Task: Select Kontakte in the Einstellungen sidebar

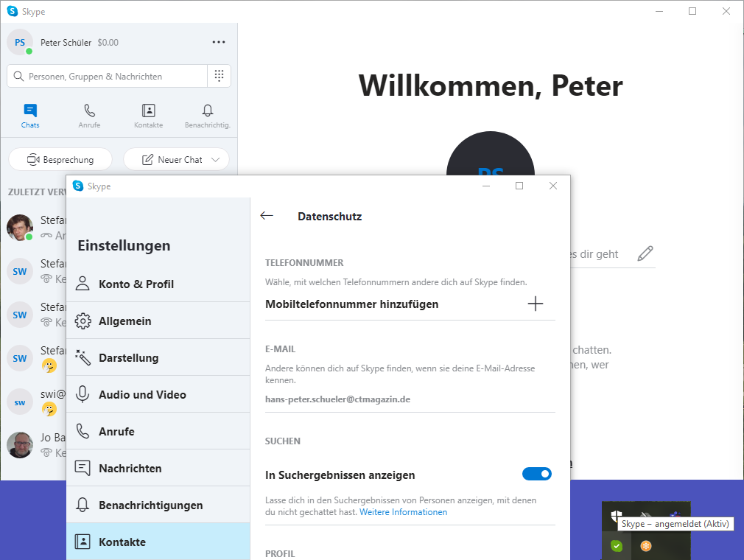Action: (x=158, y=542)
